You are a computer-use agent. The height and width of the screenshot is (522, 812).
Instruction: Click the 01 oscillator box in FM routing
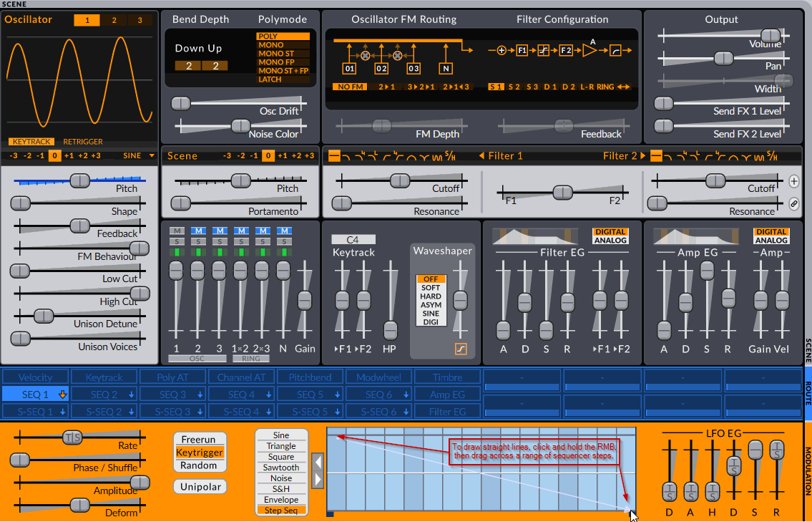pyautogui.click(x=350, y=69)
